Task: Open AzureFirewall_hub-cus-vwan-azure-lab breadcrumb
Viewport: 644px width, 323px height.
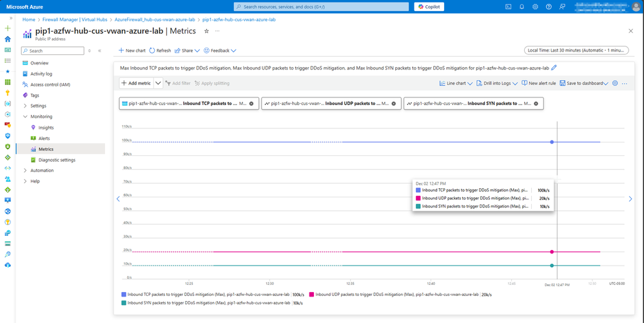Action: 155,19
